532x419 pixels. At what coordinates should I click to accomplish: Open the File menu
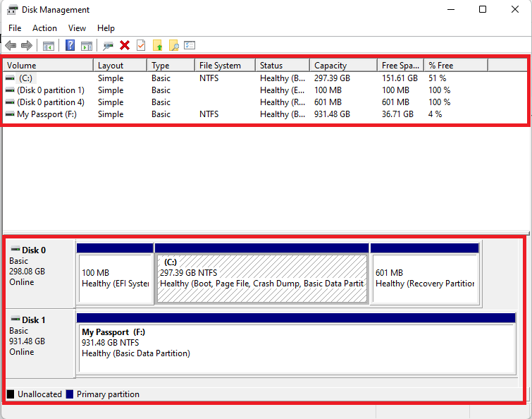point(15,28)
